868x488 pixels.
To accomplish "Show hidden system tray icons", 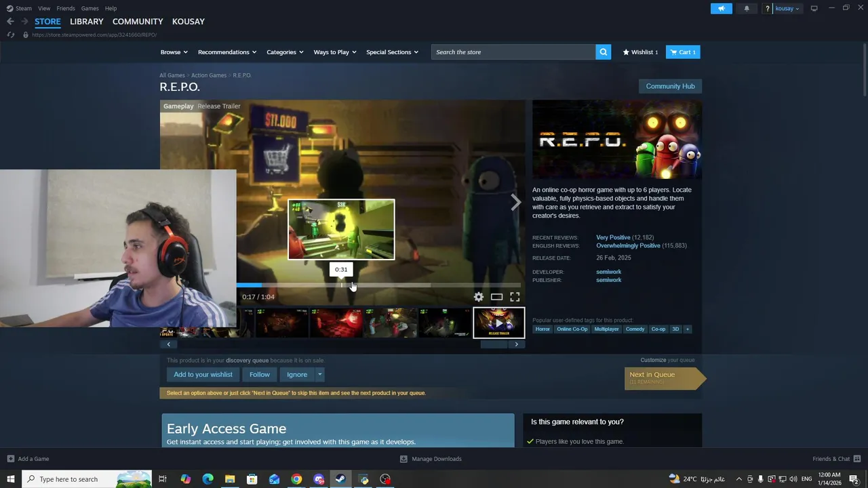I will coord(738,479).
